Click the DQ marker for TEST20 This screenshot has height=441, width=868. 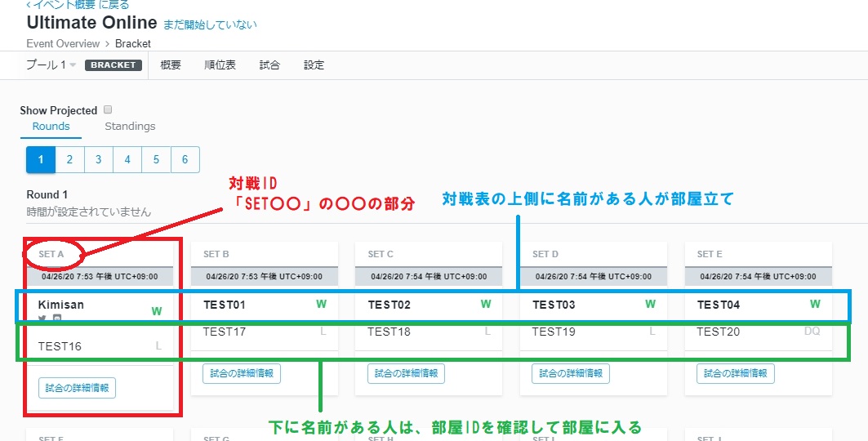tap(812, 332)
